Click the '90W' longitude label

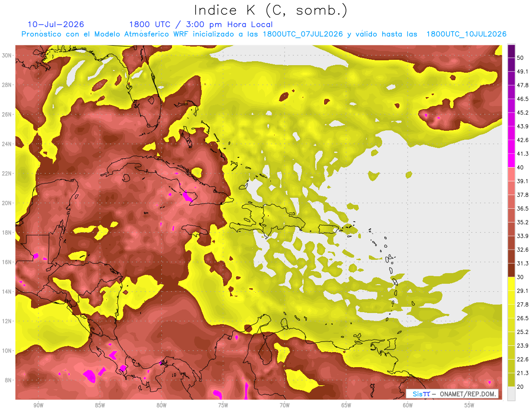38,405
